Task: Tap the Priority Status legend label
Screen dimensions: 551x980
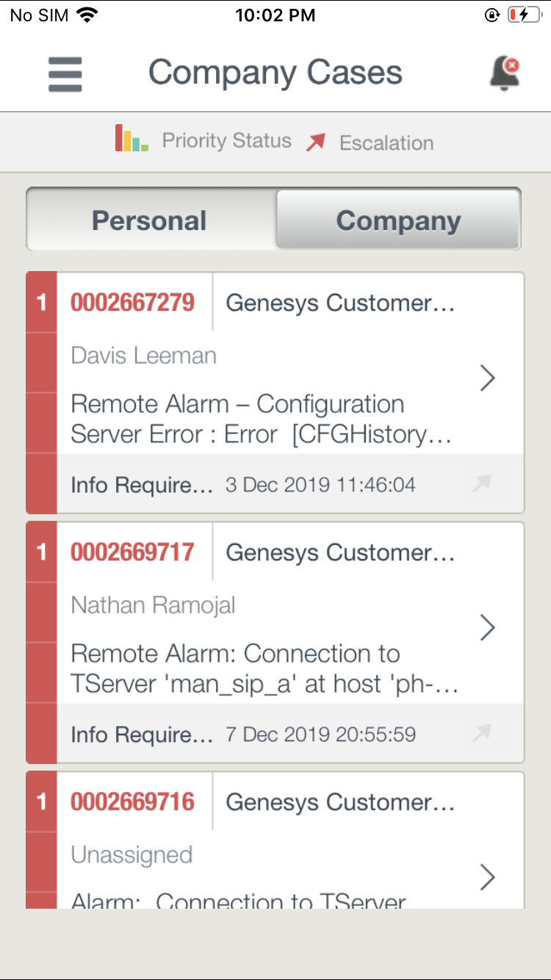Action: pos(226,141)
